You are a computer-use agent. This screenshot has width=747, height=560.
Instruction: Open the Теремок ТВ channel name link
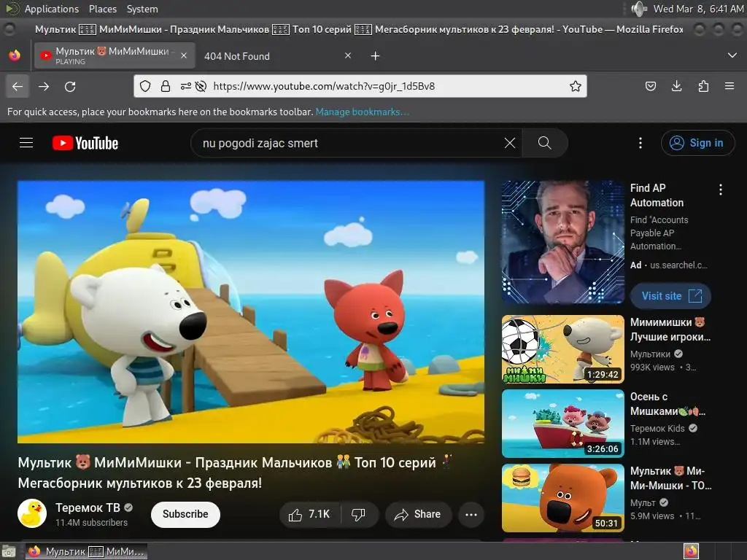(88, 507)
